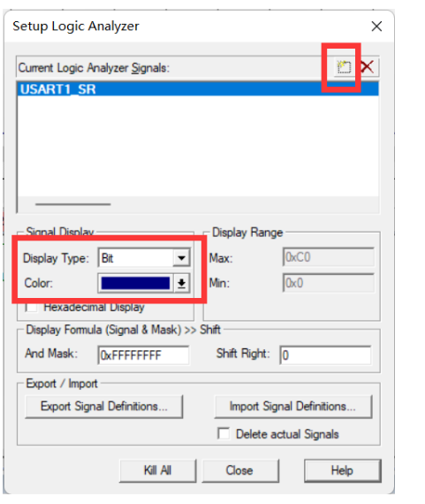Open the Color picker dropdown arrow
Viewport: 425px width, 504px height.
(181, 284)
